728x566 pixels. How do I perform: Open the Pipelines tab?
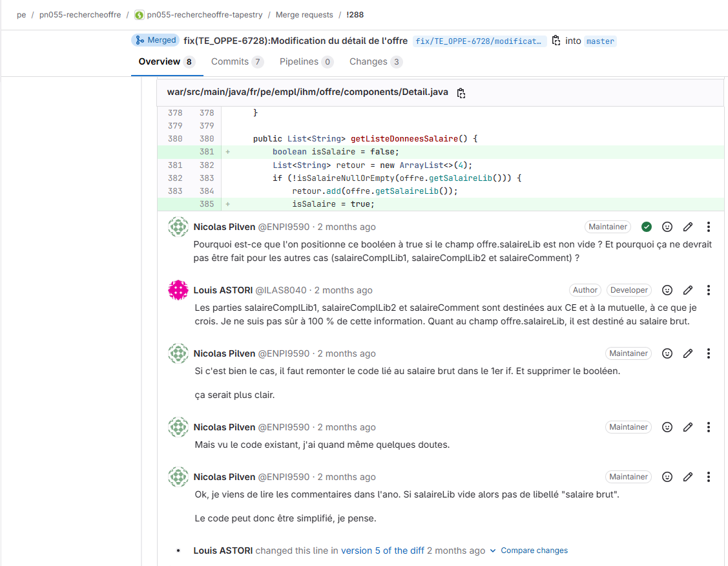[x=300, y=61]
